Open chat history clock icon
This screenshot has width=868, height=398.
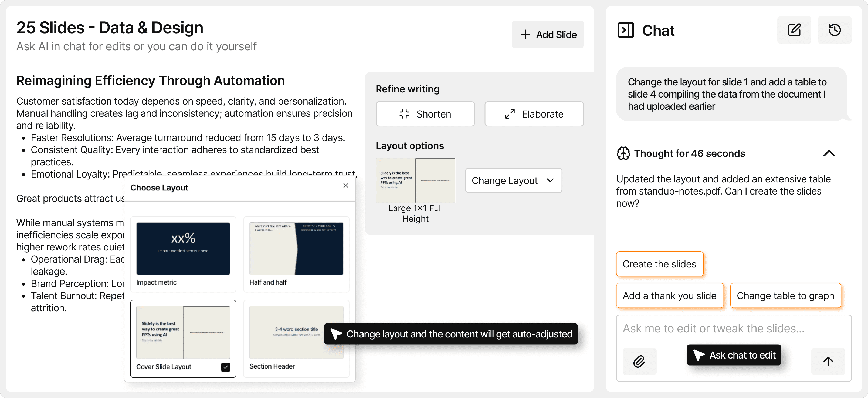[834, 30]
